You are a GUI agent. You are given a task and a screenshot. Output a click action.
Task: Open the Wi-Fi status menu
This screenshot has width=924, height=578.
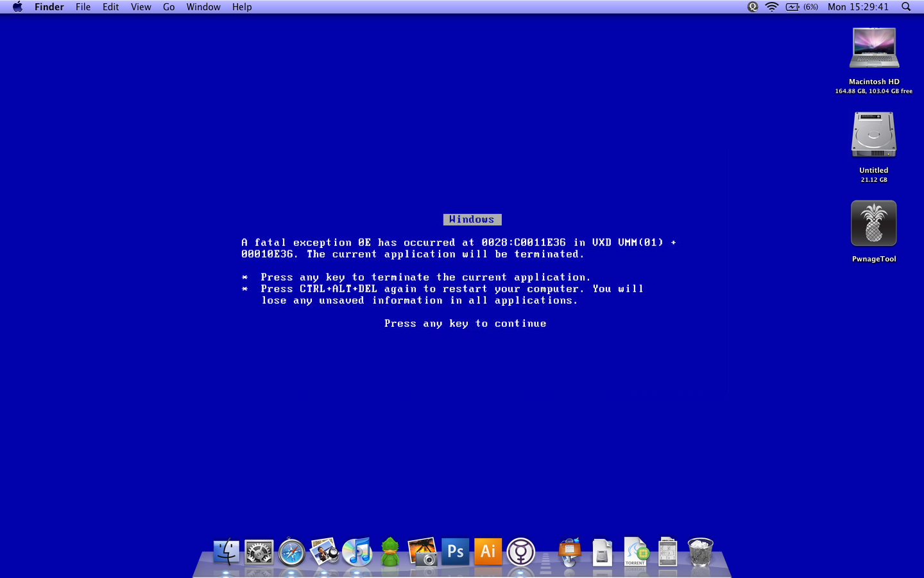[772, 7]
